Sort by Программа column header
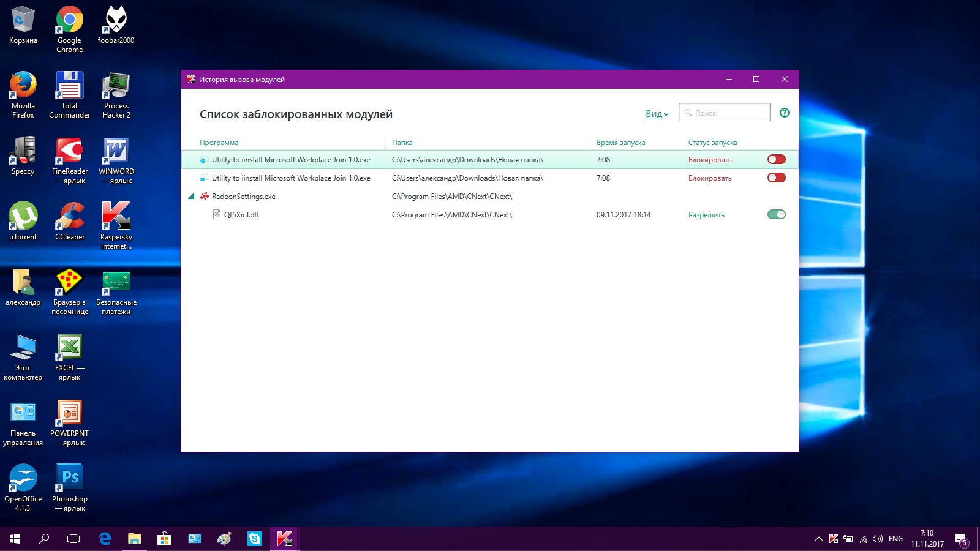Viewport: 980px width, 551px height. 219,143
